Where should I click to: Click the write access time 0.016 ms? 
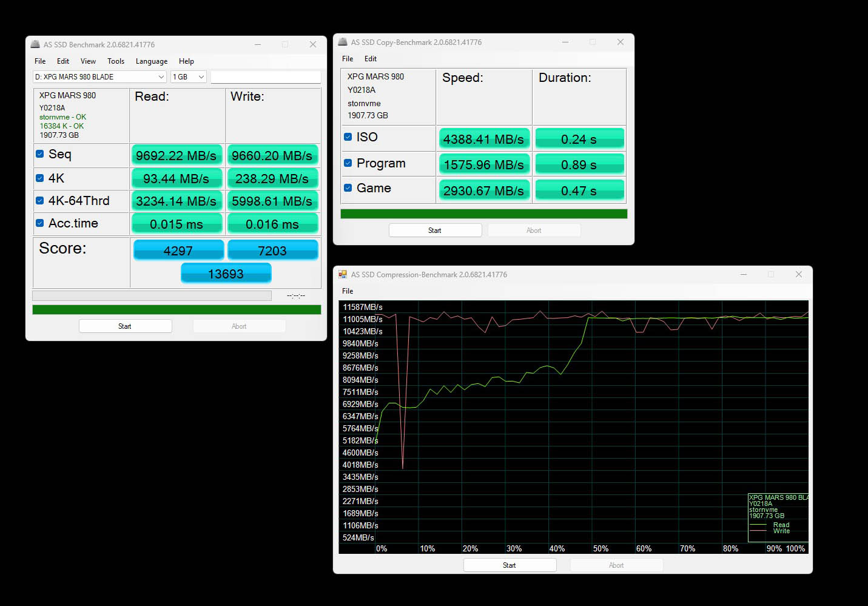click(x=272, y=224)
